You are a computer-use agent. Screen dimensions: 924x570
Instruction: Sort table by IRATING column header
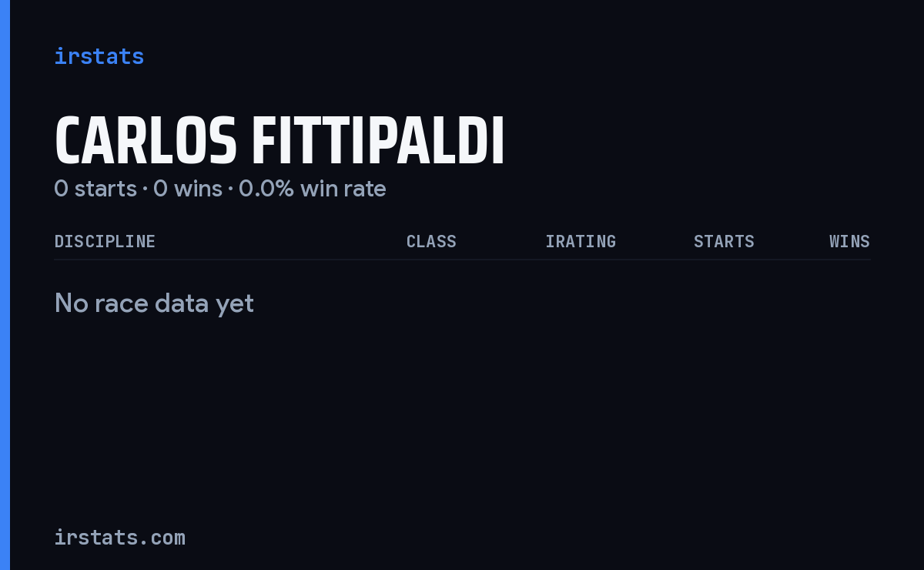581,241
